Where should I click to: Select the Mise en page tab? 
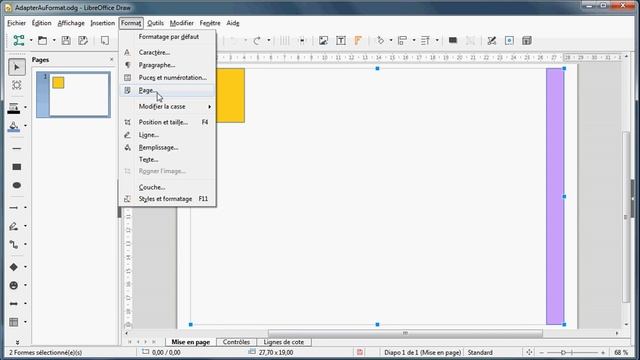click(x=191, y=342)
